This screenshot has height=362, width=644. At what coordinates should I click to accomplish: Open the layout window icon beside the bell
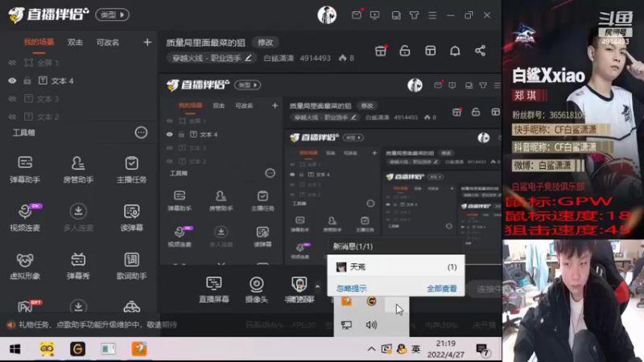tap(430, 51)
